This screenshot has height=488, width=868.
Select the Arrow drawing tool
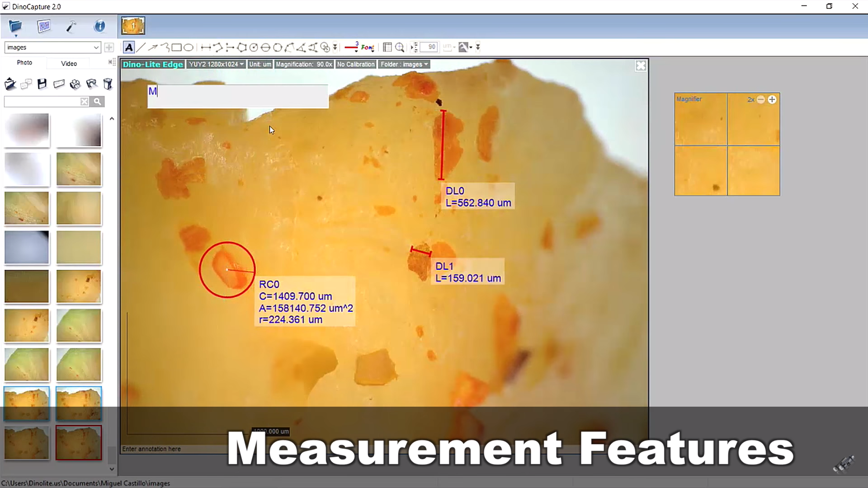click(x=153, y=47)
